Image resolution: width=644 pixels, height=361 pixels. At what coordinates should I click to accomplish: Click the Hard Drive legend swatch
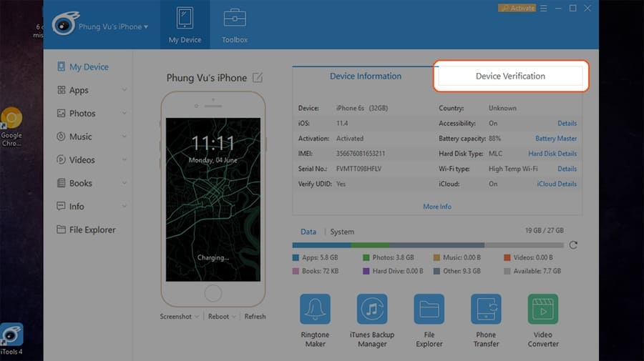click(x=366, y=271)
